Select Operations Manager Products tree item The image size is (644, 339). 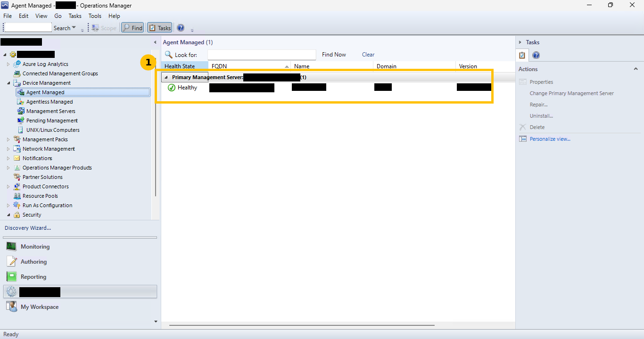click(x=57, y=168)
